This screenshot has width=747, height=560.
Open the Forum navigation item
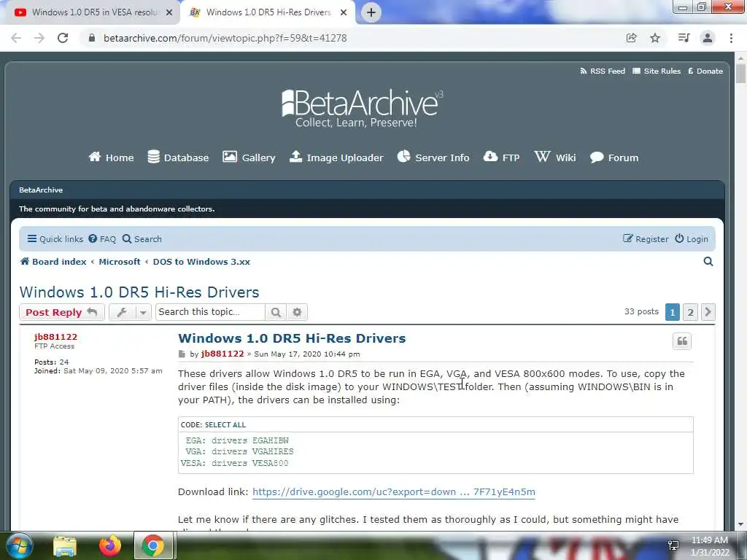(614, 157)
